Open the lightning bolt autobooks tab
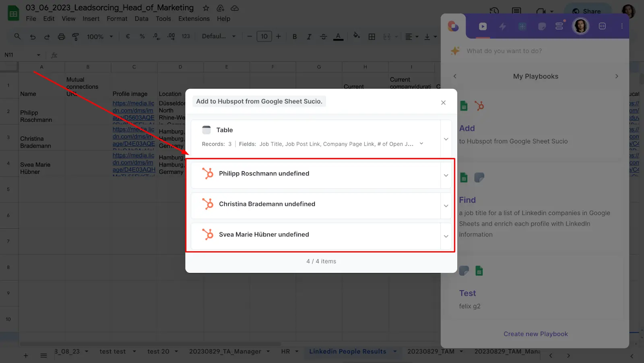Screen dimensions: 644x363 (x=502, y=27)
